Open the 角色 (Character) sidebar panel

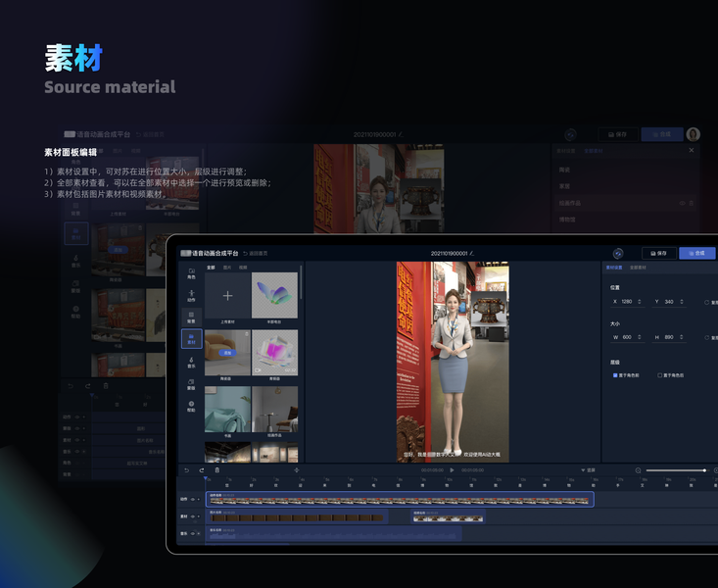point(191,273)
